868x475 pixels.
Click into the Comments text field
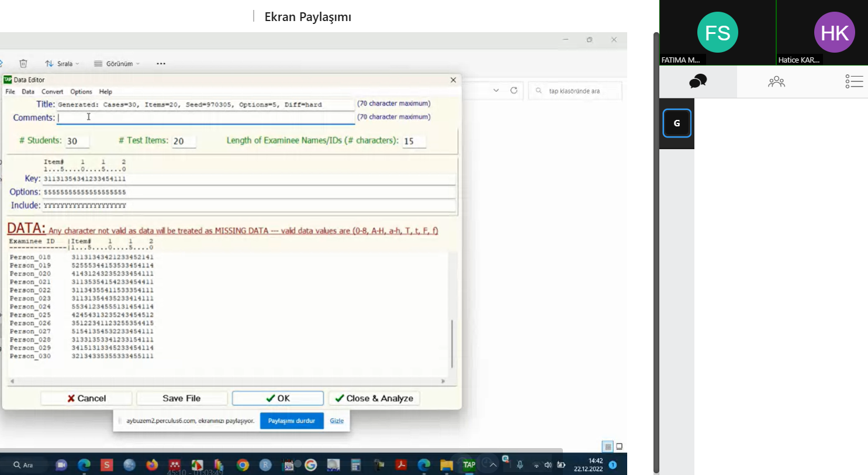pos(206,118)
